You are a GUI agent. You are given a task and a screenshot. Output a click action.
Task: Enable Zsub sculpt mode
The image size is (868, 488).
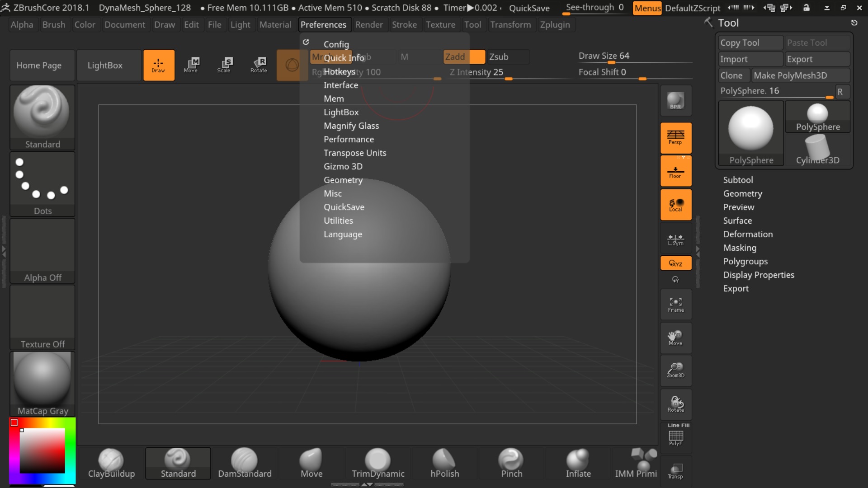tap(508, 57)
